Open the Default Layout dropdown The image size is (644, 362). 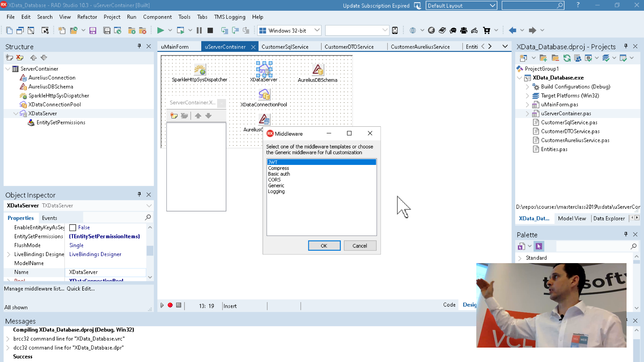click(x=492, y=5)
